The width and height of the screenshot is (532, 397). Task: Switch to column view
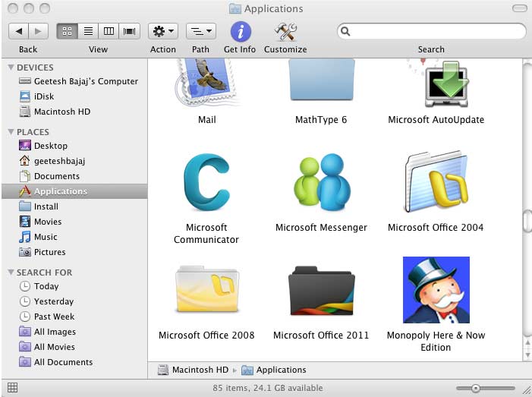point(109,32)
